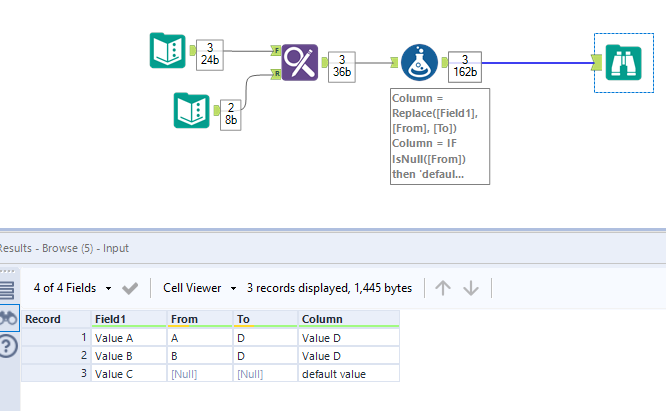Click the Formula tool annotation box

pyautogui.click(x=440, y=136)
